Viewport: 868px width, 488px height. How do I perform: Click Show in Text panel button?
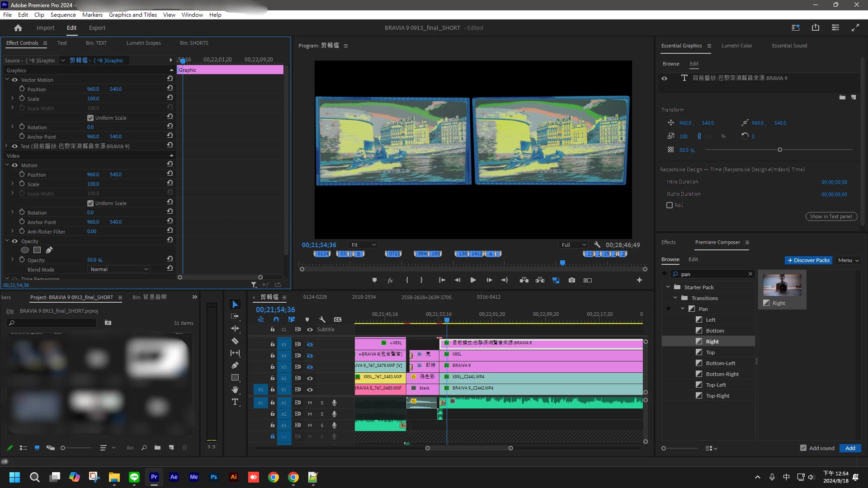click(x=831, y=216)
